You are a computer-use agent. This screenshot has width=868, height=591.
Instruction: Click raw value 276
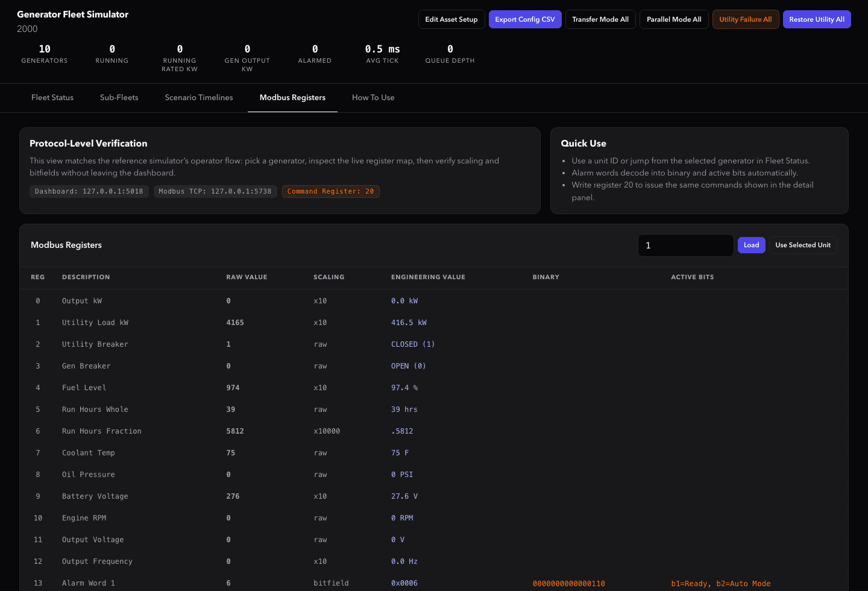233,496
